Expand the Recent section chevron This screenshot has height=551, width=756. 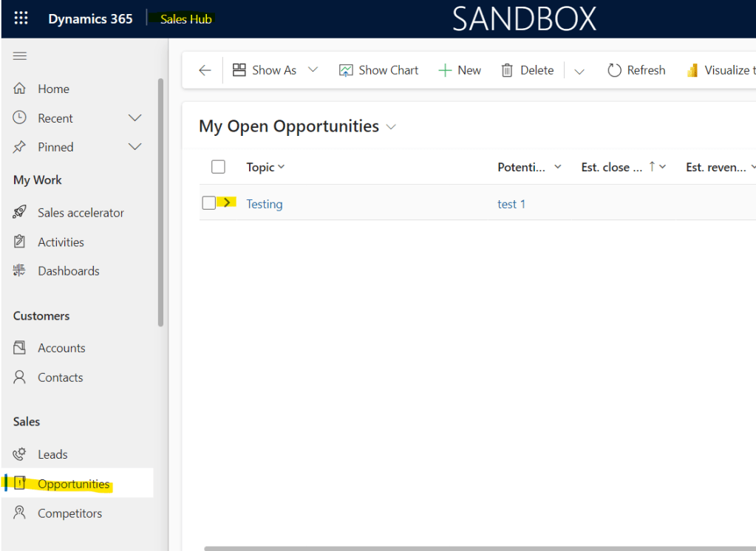(x=134, y=118)
